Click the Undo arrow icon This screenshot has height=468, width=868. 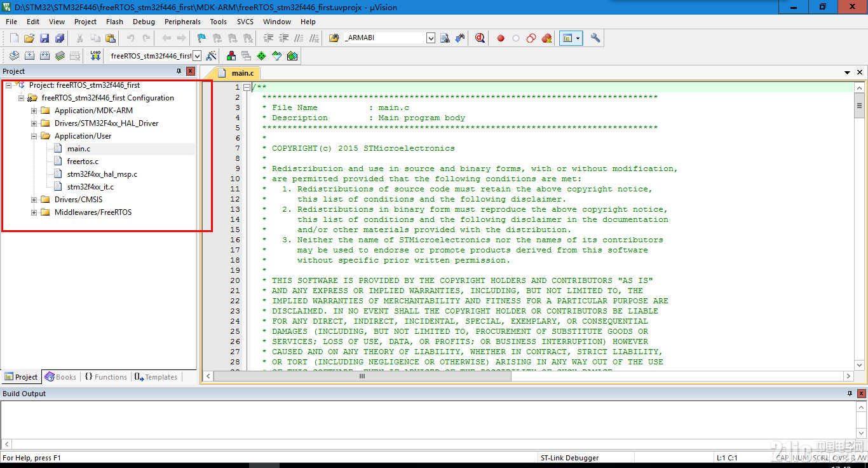click(130, 38)
